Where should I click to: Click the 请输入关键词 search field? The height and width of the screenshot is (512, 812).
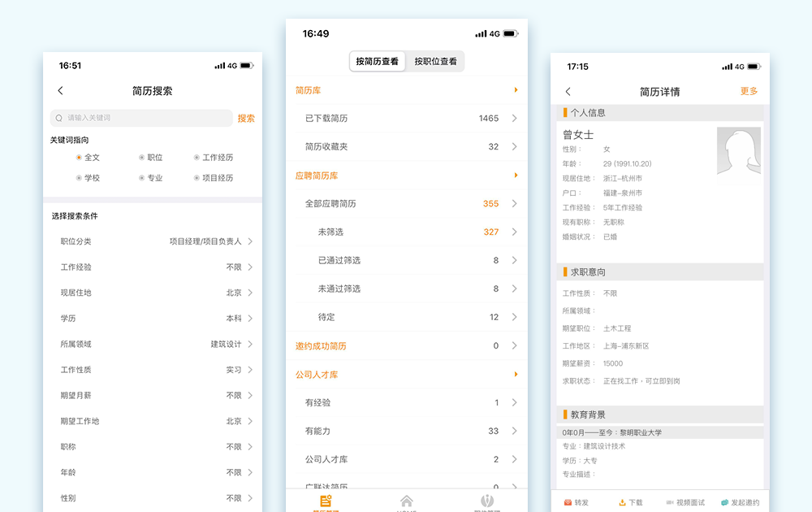142,118
